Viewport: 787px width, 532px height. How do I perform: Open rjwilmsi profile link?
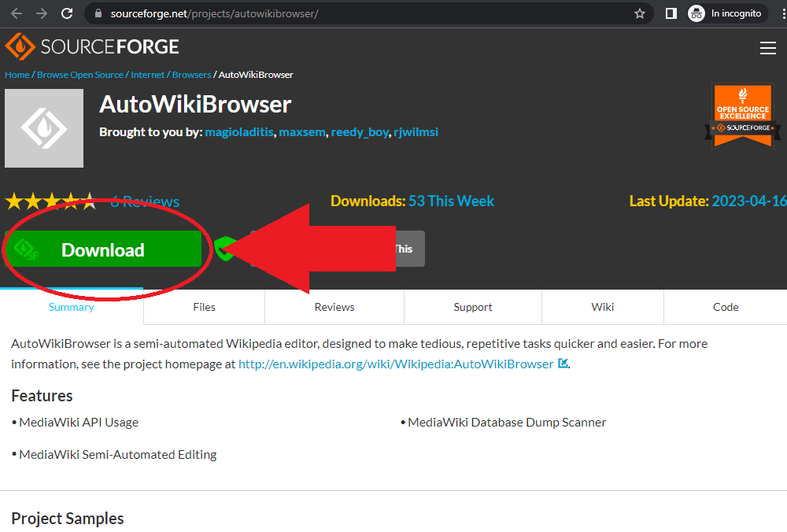pos(416,132)
